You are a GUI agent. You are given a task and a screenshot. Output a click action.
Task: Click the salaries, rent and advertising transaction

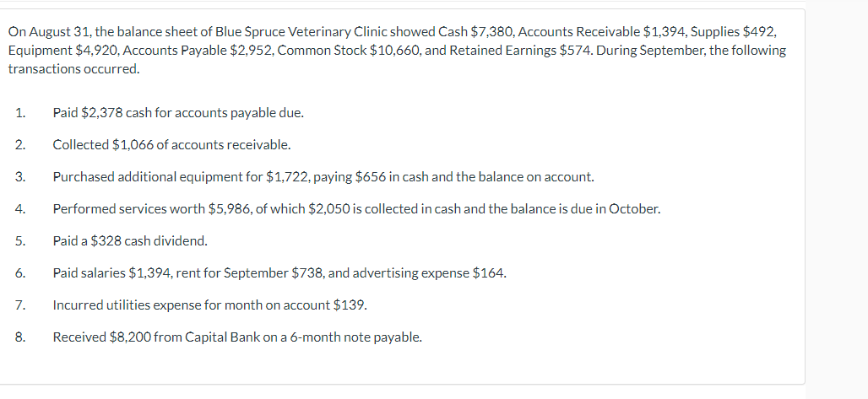coord(279,273)
